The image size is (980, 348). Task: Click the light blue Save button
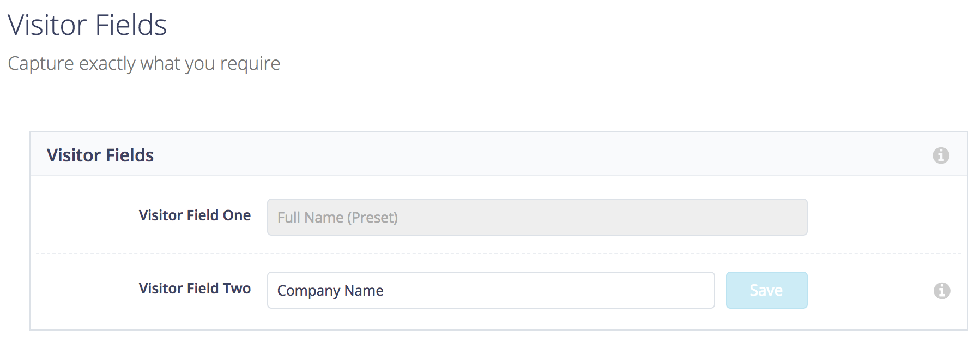point(766,290)
